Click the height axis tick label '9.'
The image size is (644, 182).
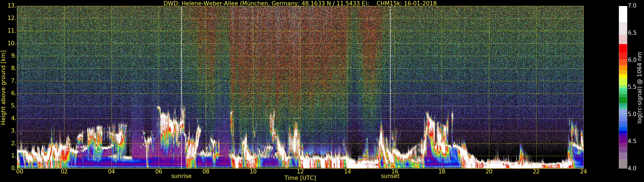(14, 56)
